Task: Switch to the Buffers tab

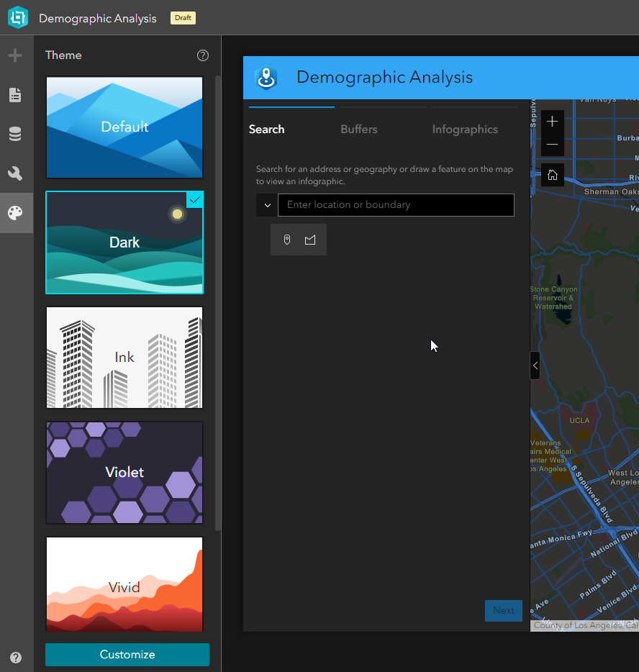Action: tap(359, 130)
